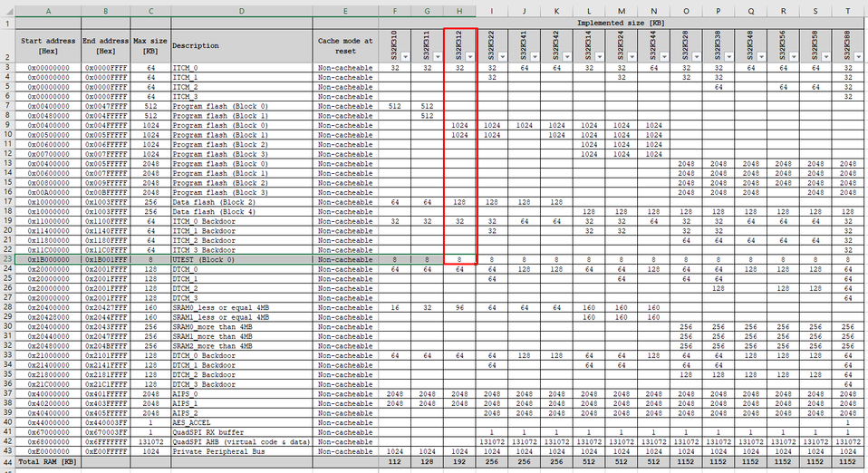Screen dimensions: 868x473
Task: Select the S32K312 SRAM0 value 96 cell
Action: click(x=459, y=307)
